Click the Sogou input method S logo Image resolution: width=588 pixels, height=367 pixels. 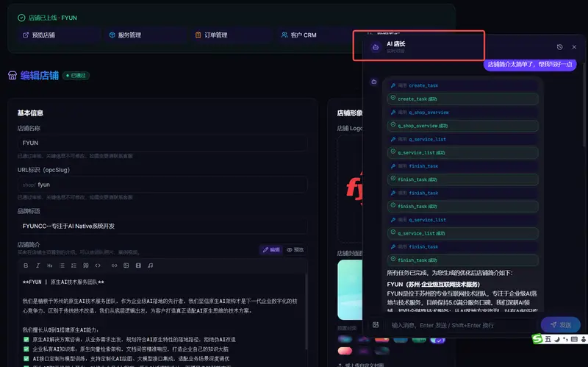click(537, 339)
